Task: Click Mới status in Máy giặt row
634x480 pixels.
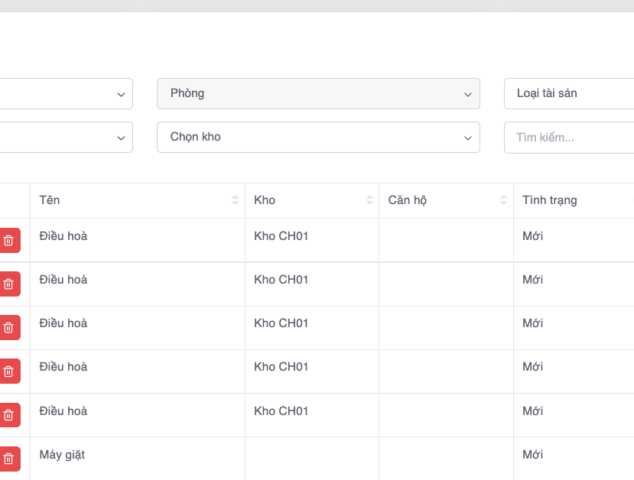Action: coord(533,455)
